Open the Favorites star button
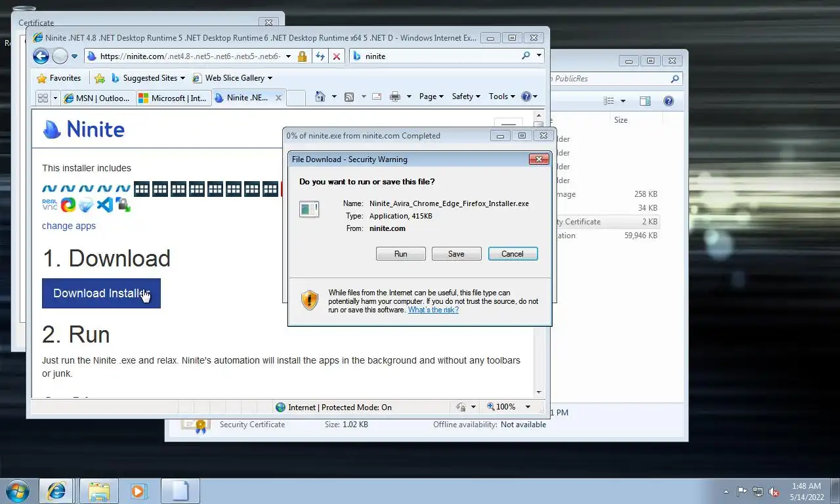This screenshot has height=504, width=840. coord(59,78)
